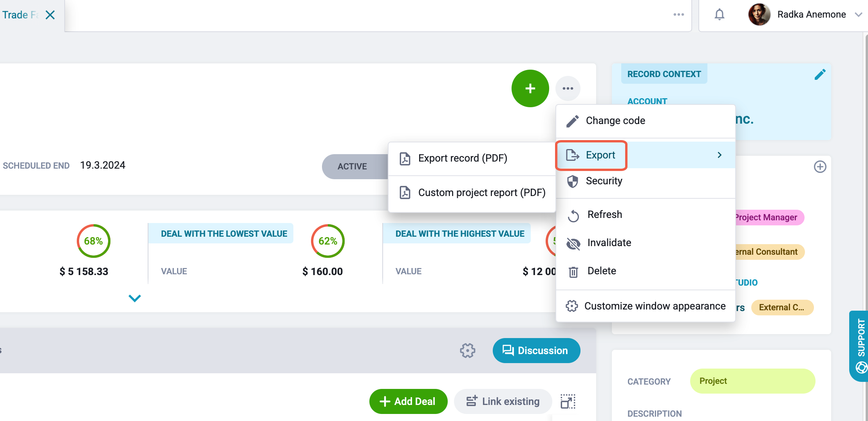Click the green plus add button
Image resolution: width=868 pixels, height=421 pixels.
click(530, 88)
